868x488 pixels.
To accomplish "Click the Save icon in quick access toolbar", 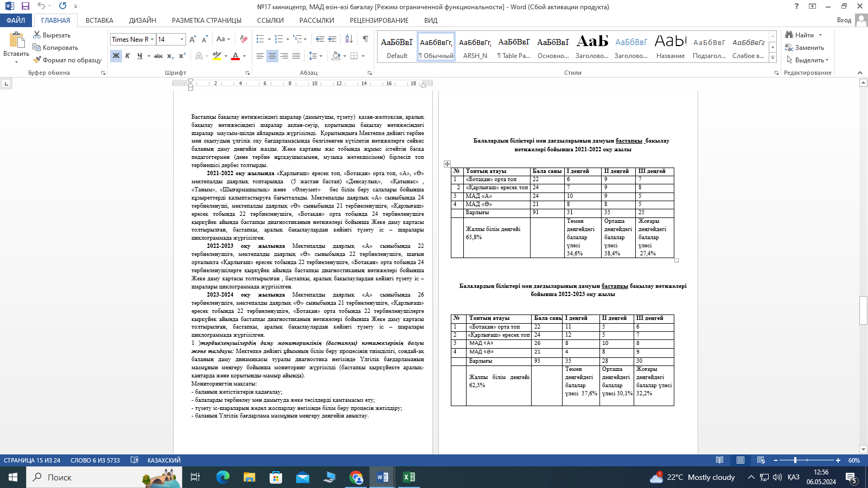I will (25, 6).
